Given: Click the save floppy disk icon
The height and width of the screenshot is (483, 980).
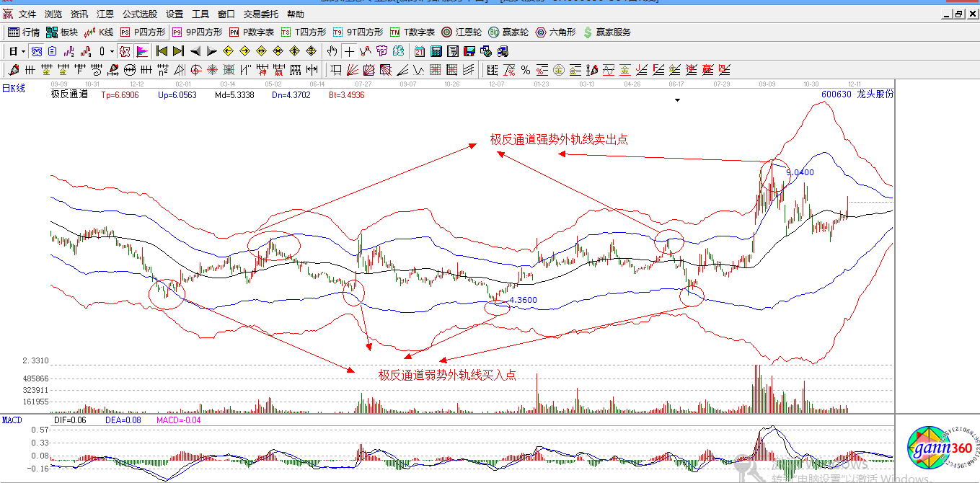Looking at the screenshot, I should click(469, 51).
